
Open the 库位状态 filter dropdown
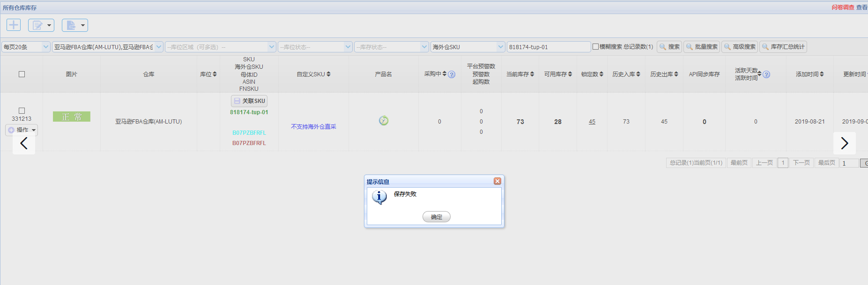tap(315, 47)
